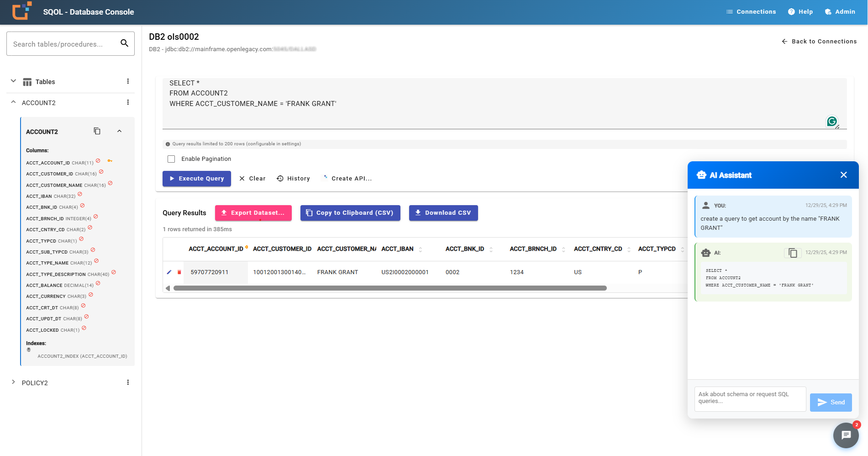Expand the POLICY2 table entry
Image resolution: width=868 pixels, height=456 pixels.
coord(13,382)
